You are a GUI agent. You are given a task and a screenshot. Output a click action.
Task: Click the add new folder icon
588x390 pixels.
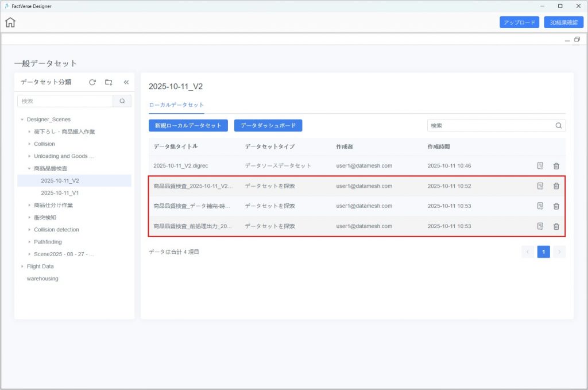click(x=109, y=82)
